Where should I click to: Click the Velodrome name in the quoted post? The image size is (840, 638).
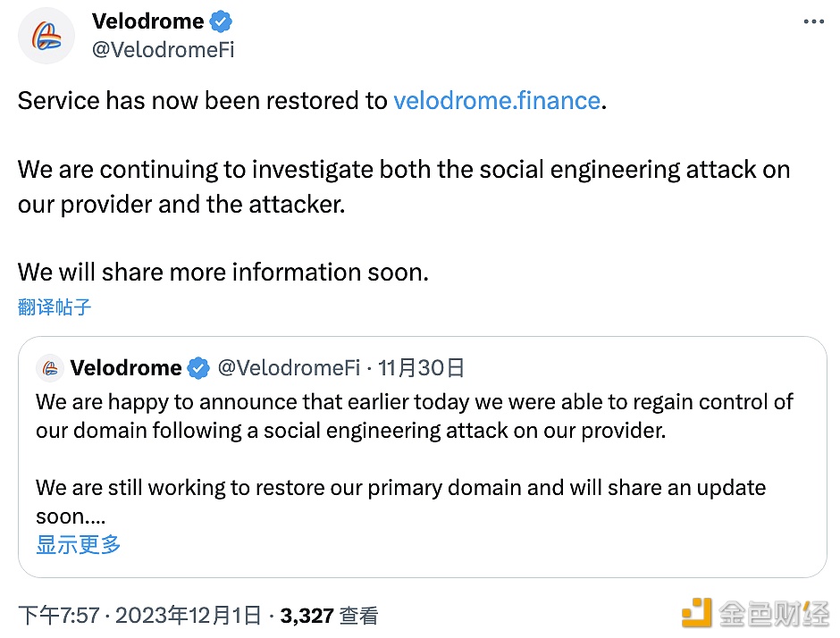[126, 368]
